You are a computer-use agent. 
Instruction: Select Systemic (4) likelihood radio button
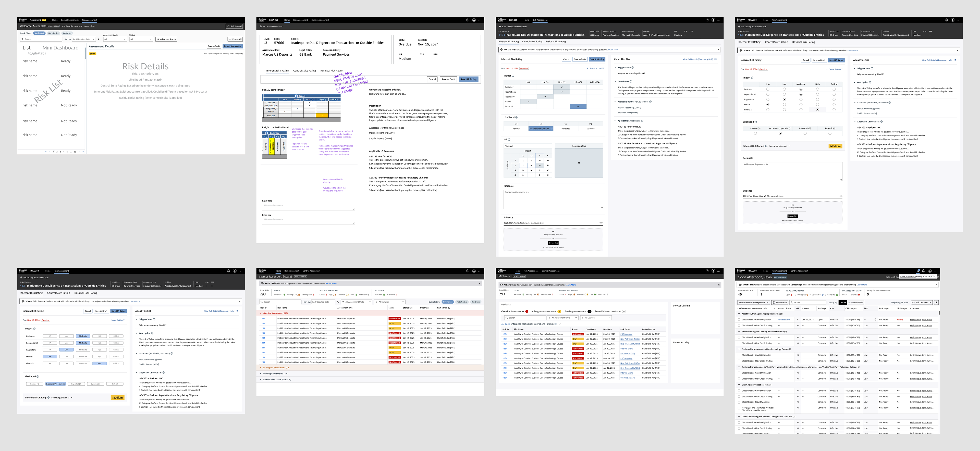coord(830,133)
